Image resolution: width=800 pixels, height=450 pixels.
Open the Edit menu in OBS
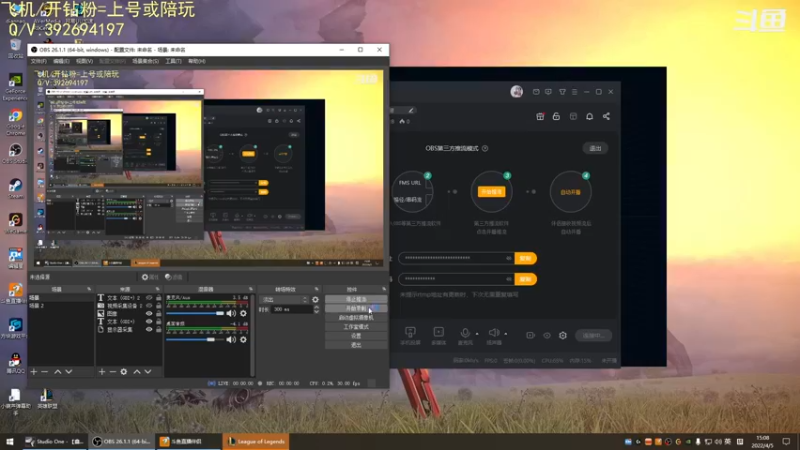(61, 61)
